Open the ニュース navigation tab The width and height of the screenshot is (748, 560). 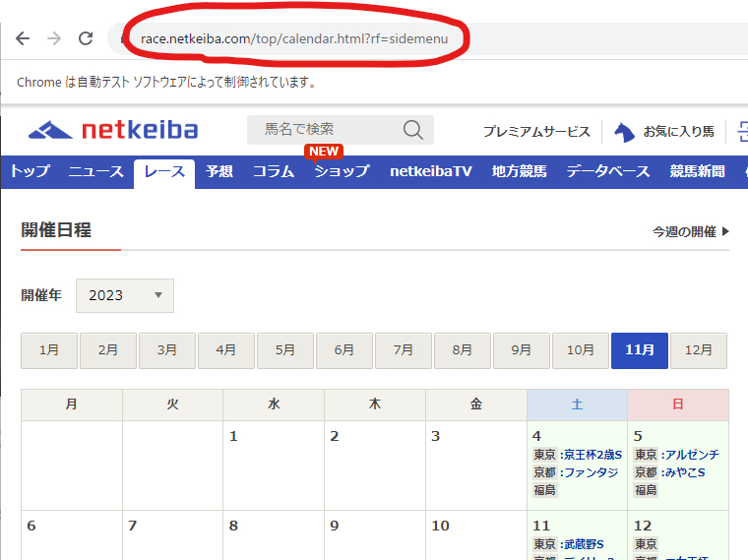[x=95, y=171]
